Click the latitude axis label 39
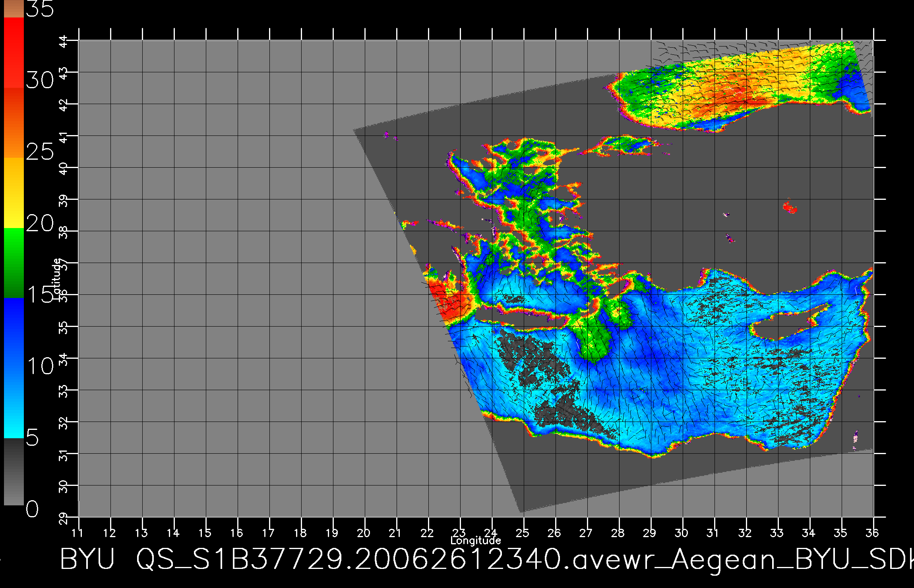The height and width of the screenshot is (588, 914). 64,199
